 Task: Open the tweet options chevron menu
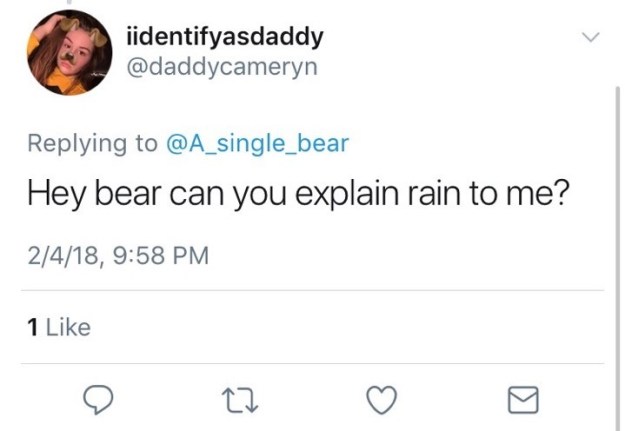pyautogui.click(x=592, y=38)
